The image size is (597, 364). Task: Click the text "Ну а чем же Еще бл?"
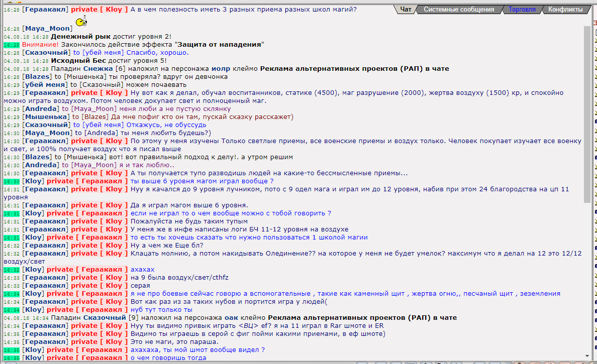pyautogui.click(x=167, y=246)
